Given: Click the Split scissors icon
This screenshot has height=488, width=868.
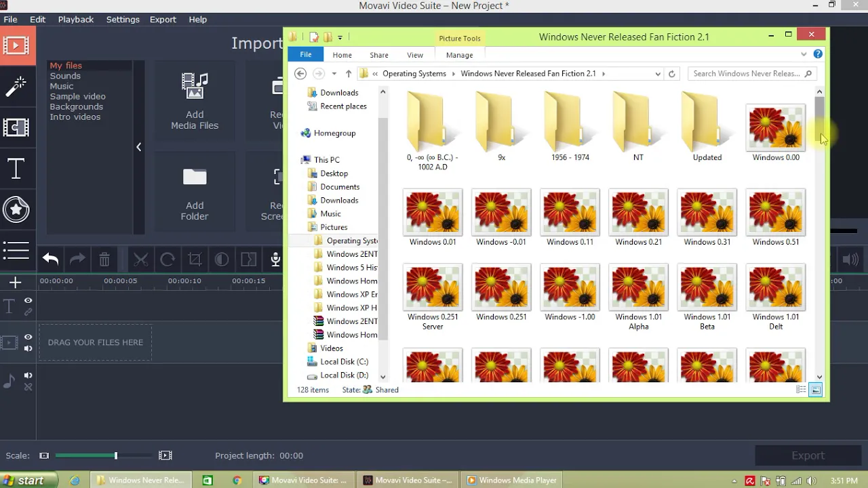Looking at the screenshot, I should tap(140, 259).
